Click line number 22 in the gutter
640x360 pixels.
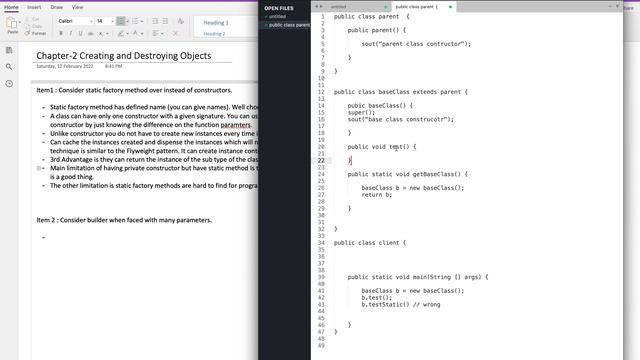[321, 160]
